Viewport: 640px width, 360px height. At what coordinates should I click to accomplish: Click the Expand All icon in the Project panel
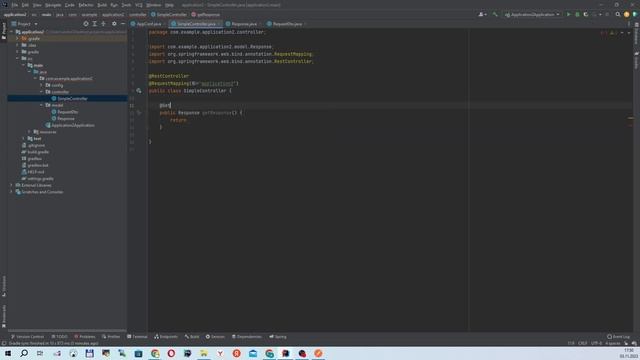click(x=94, y=24)
